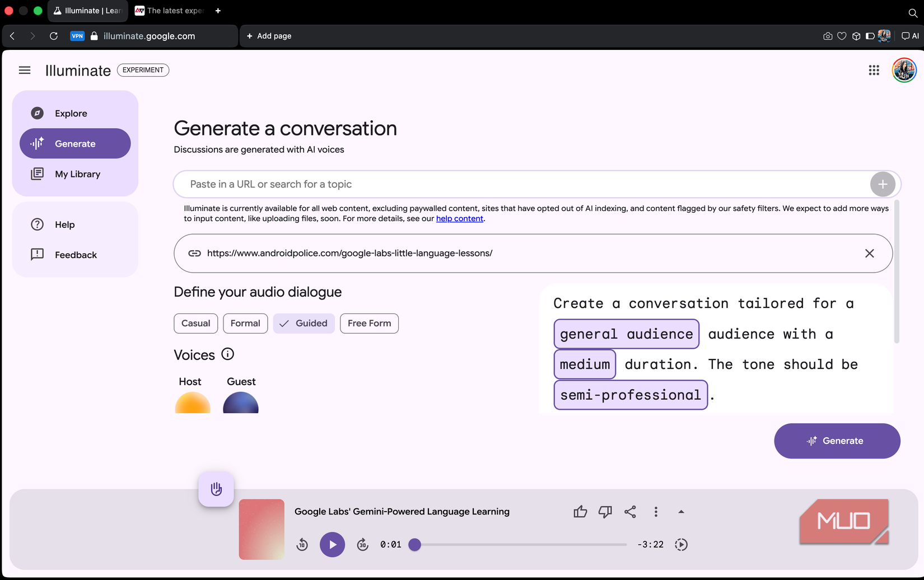Open the player's more options menu
Screen dimensions: 924x580
click(x=656, y=511)
